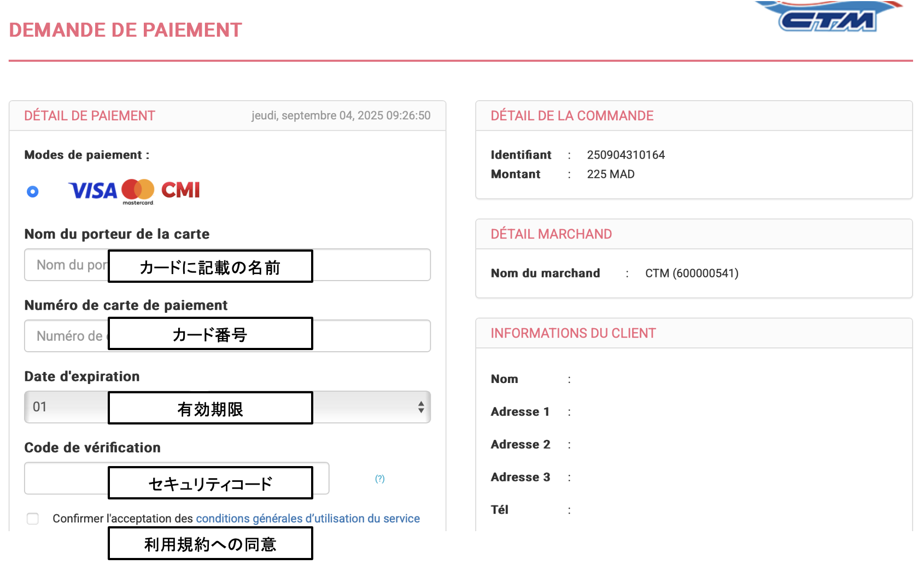Viewport: 924px width, 570px height.
Task: Click the CMI payment logo
Action: point(180,190)
